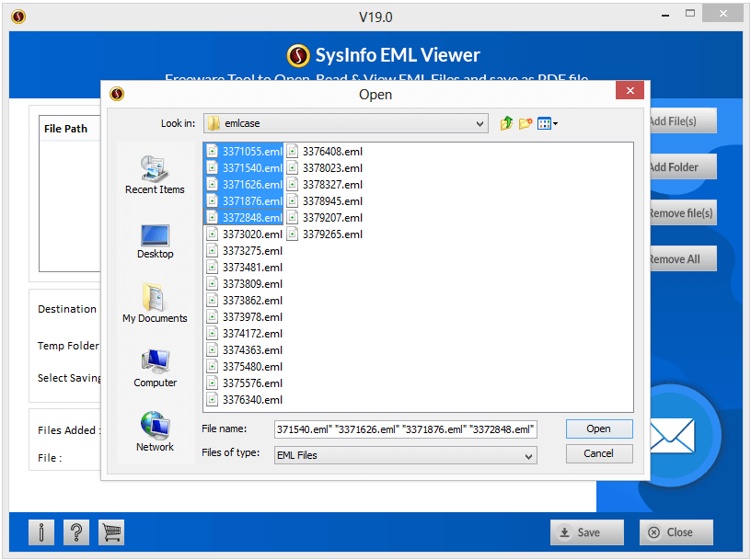Open the shopping cart purchase icon

coord(111,532)
